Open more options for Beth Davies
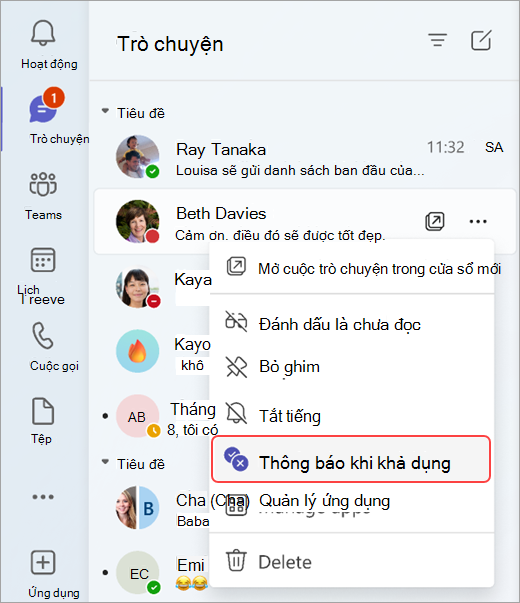The width and height of the screenshot is (520, 603). click(478, 222)
